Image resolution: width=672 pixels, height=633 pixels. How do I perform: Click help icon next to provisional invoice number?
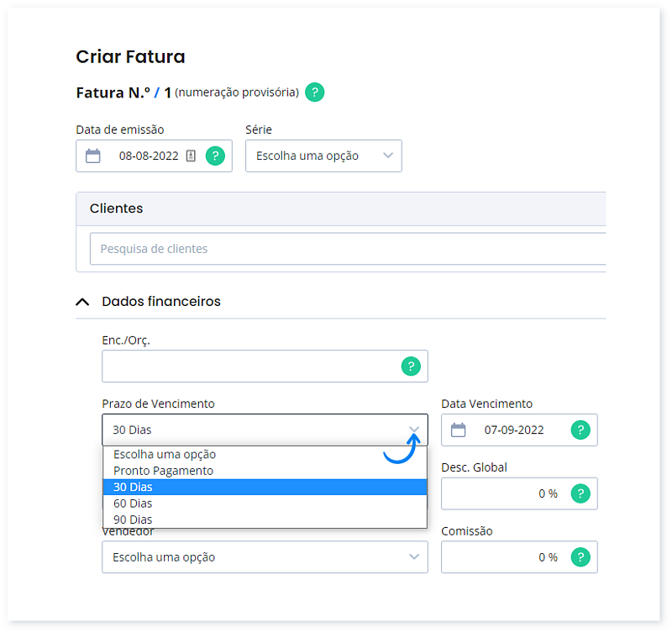314,92
